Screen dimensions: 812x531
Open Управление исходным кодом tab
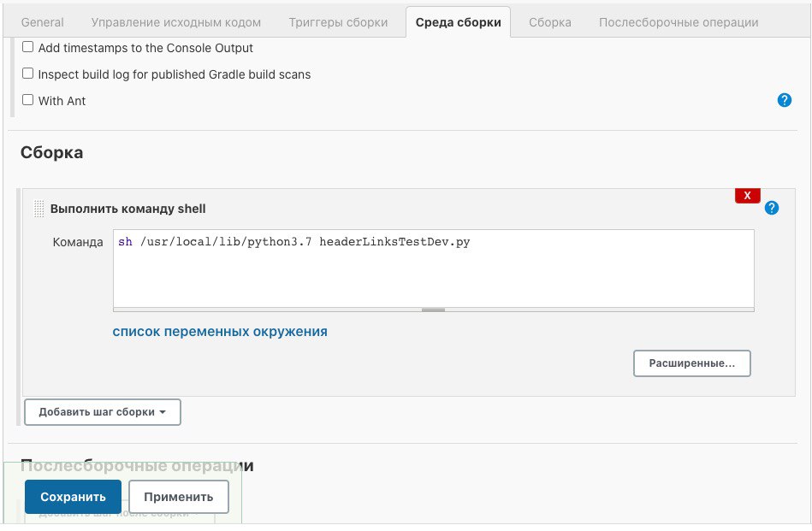175,22
